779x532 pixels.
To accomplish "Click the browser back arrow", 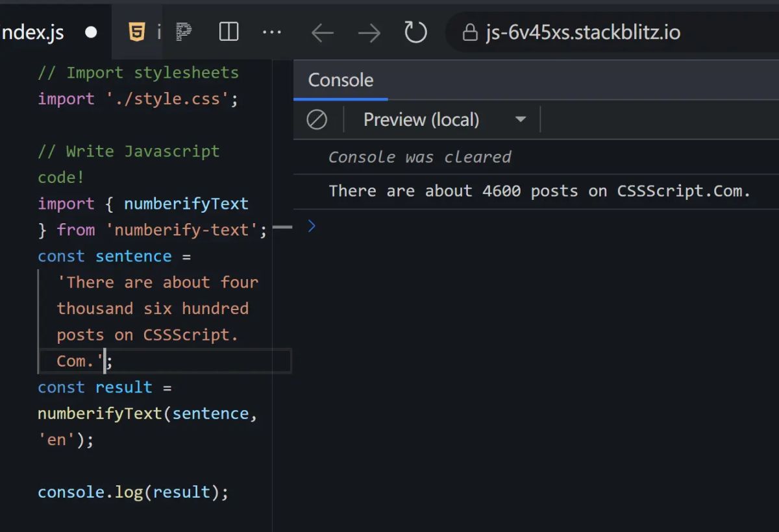I will [322, 31].
